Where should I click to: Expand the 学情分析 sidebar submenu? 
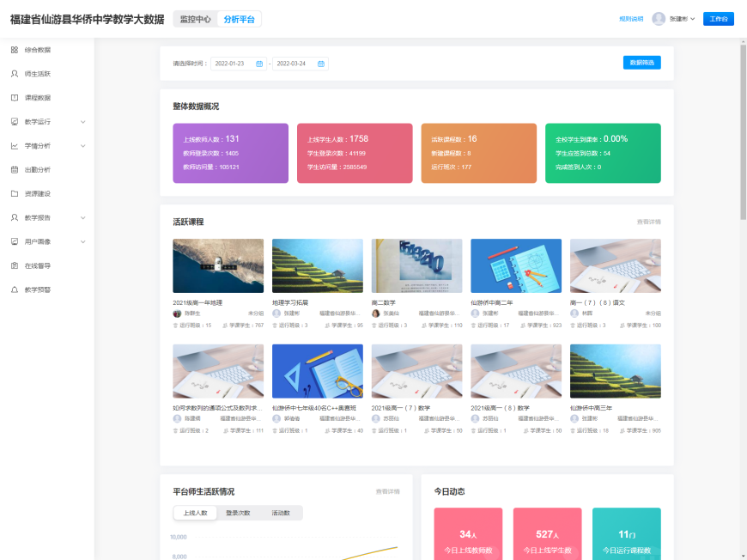(x=83, y=146)
